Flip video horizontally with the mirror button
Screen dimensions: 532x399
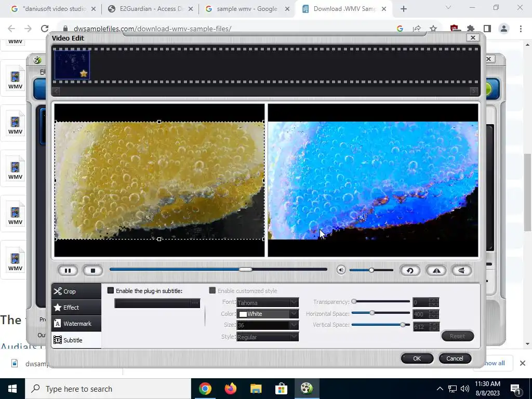point(436,270)
